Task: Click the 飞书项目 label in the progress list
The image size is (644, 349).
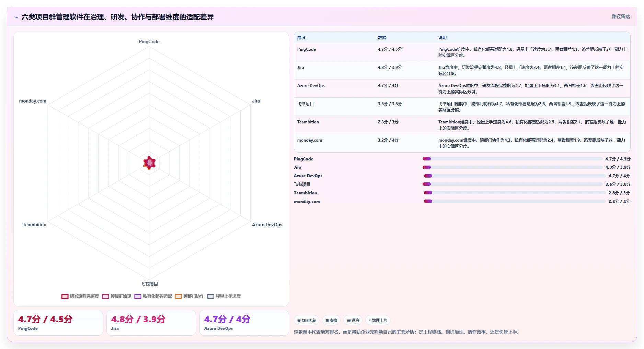Action: 302,184
